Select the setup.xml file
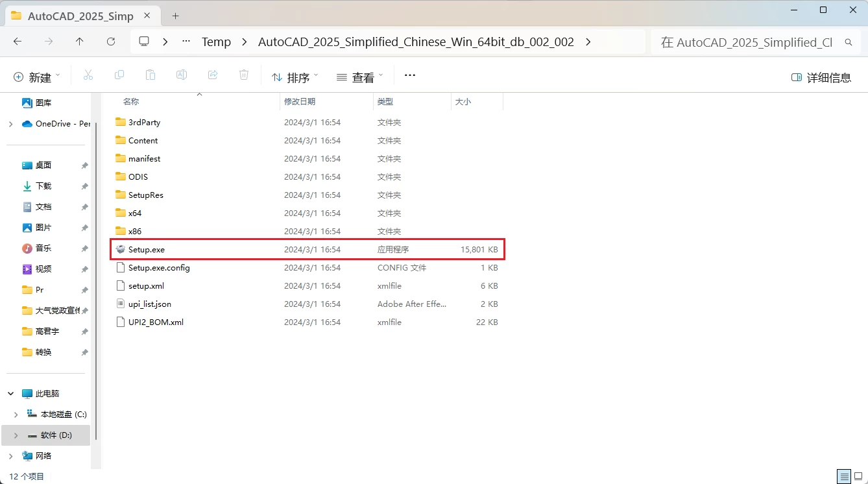 point(307,285)
